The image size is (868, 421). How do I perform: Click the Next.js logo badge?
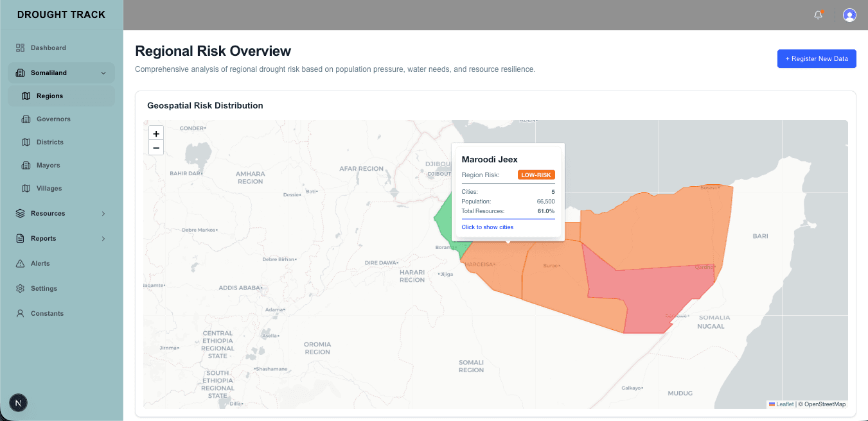point(19,403)
